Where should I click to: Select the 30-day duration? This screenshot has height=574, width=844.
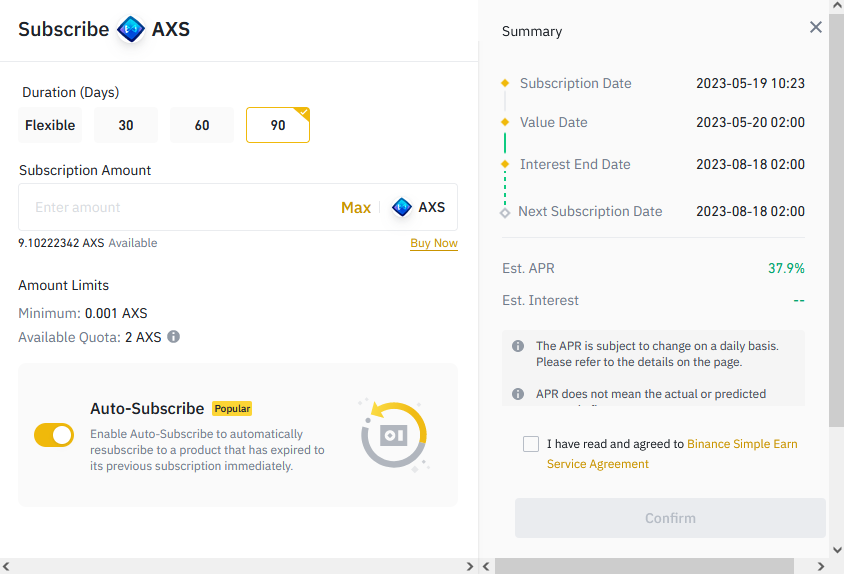(x=126, y=125)
